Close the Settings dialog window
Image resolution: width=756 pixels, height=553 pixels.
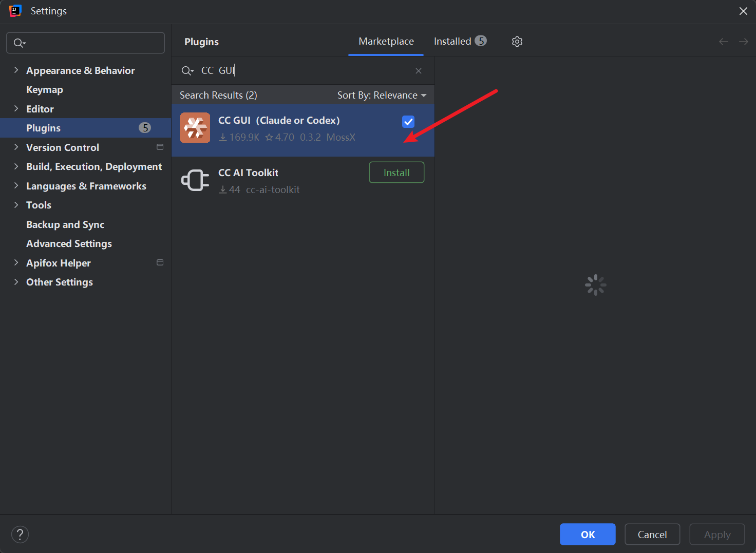click(743, 11)
